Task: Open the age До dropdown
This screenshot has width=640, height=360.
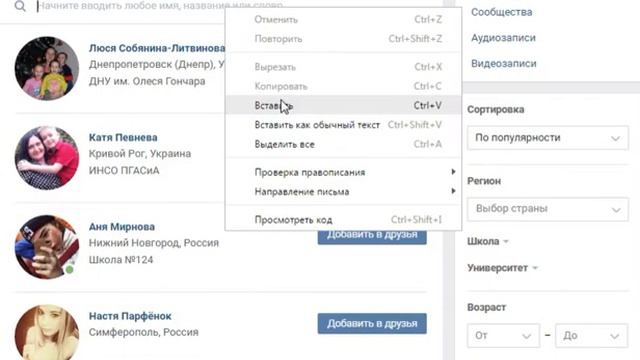Action: (591, 336)
